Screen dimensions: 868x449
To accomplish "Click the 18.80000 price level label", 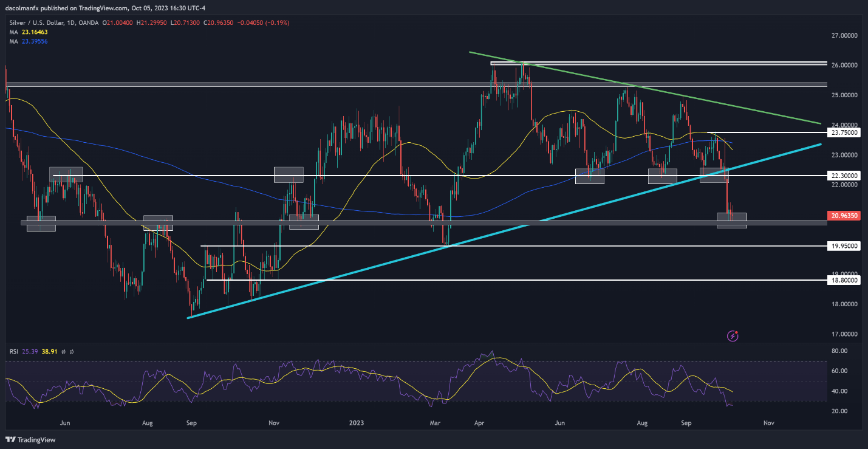I will 845,280.
